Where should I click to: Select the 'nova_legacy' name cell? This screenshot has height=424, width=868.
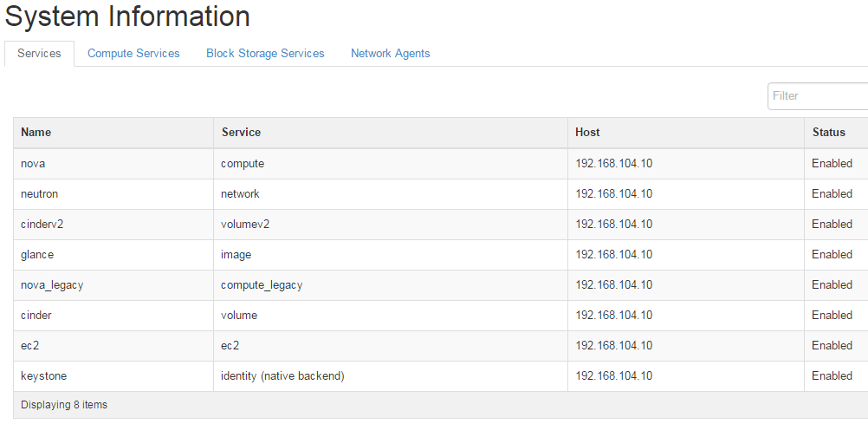pos(113,285)
